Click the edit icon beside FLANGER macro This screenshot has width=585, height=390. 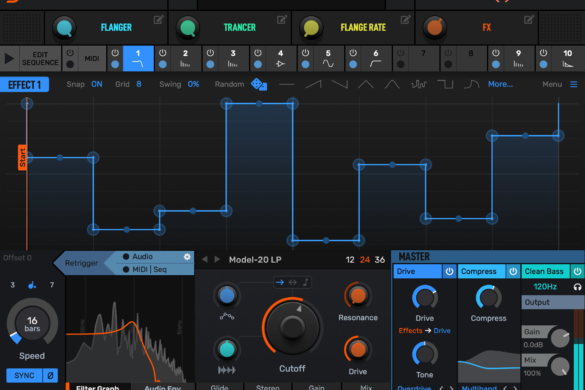pos(158,19)
